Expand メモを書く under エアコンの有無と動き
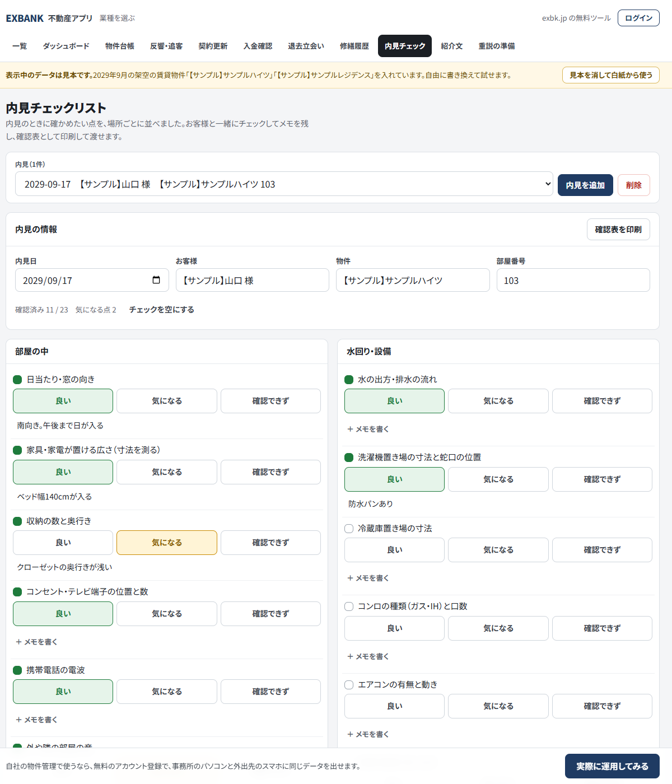 [368, 734]
